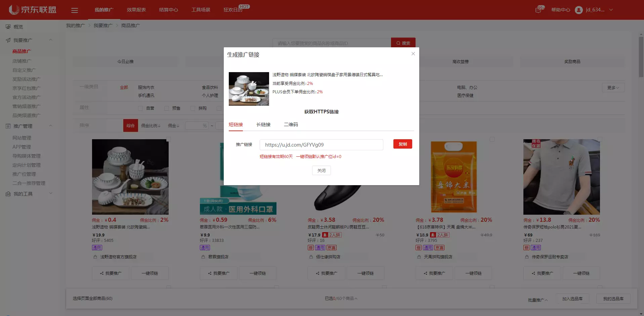Toggle the hamburger sidebar menu icon
Viewport: 644px width, 316px height.
pyautogui.click(x=75, y=10)
